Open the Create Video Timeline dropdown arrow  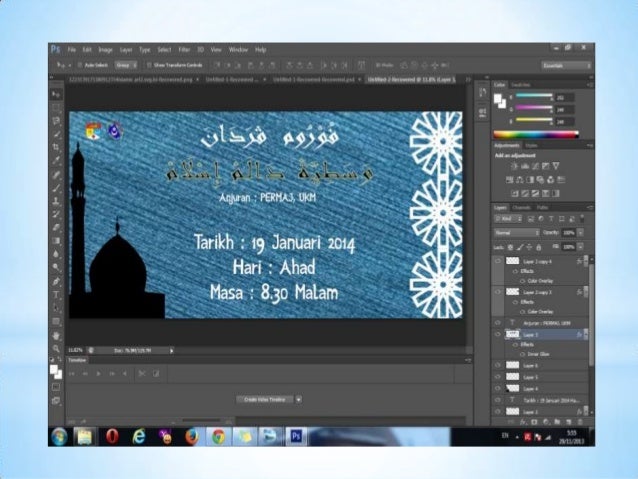(298, 400)
